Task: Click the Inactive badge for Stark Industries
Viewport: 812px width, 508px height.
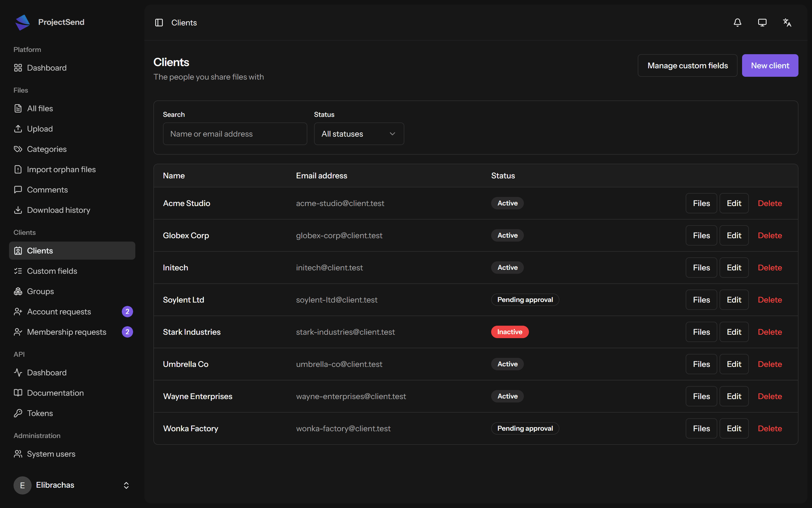Action: [x=510, y=332]
